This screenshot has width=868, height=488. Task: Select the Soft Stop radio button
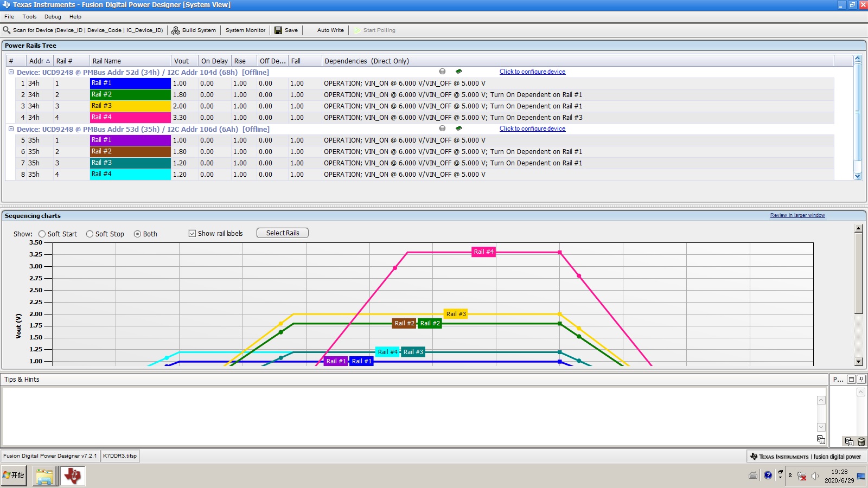point(90,234)
